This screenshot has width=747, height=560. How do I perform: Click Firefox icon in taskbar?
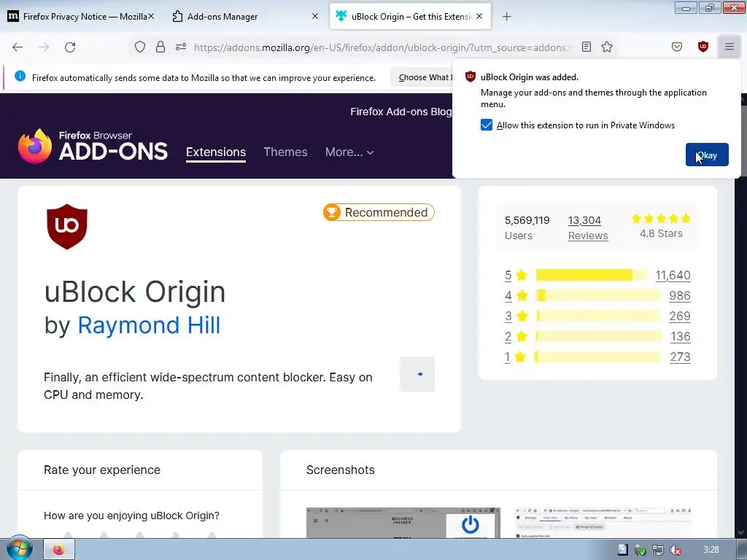(59, 550)
